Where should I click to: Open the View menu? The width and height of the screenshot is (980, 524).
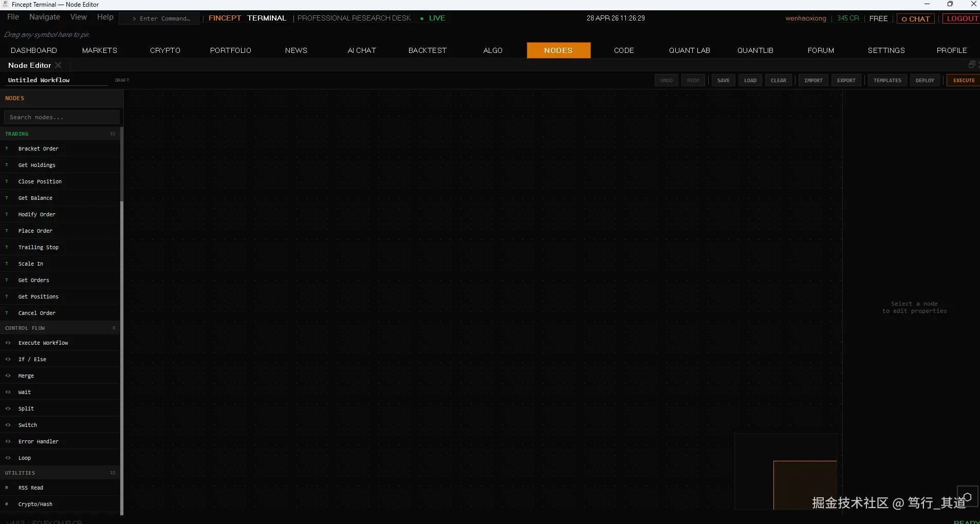(x=79, y=17)
